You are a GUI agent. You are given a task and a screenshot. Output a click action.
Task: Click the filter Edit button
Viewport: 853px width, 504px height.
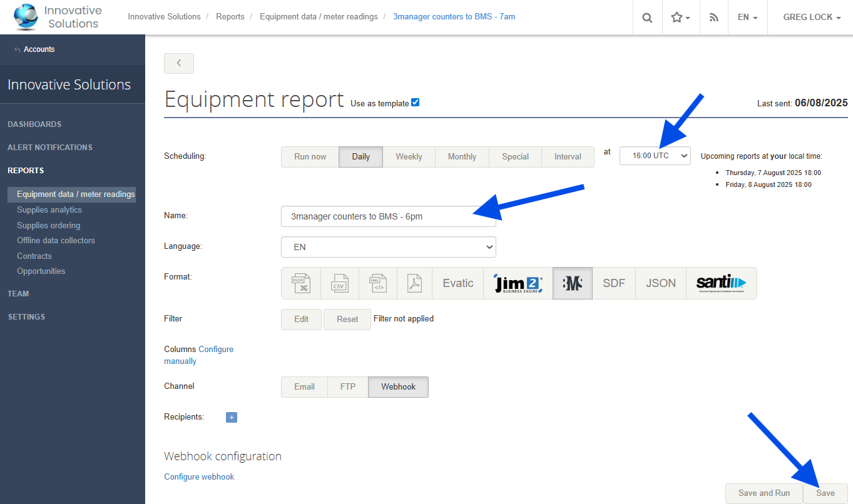(302, 319)
